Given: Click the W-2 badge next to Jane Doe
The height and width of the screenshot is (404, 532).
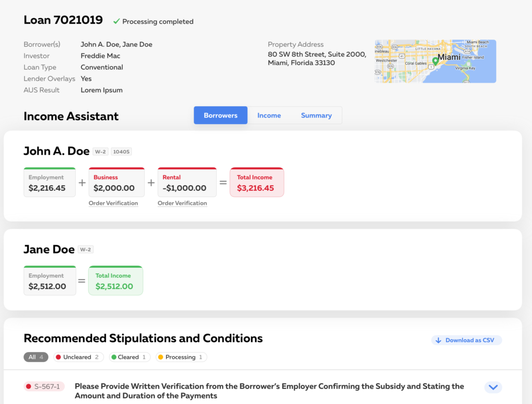Looking at the screenshot, I should 85,249.
